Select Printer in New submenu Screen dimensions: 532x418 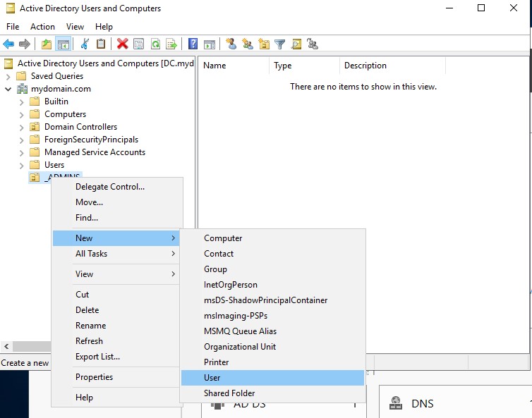(273, 362)
